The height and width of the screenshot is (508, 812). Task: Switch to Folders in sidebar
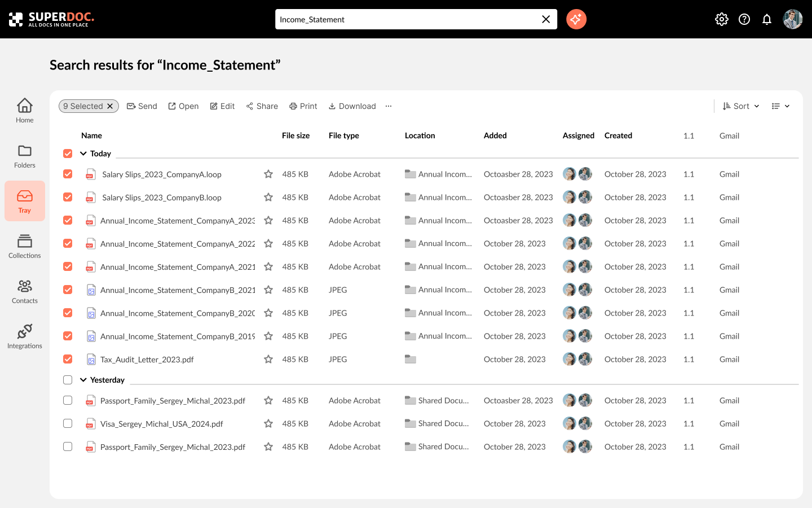pos(25,156)
